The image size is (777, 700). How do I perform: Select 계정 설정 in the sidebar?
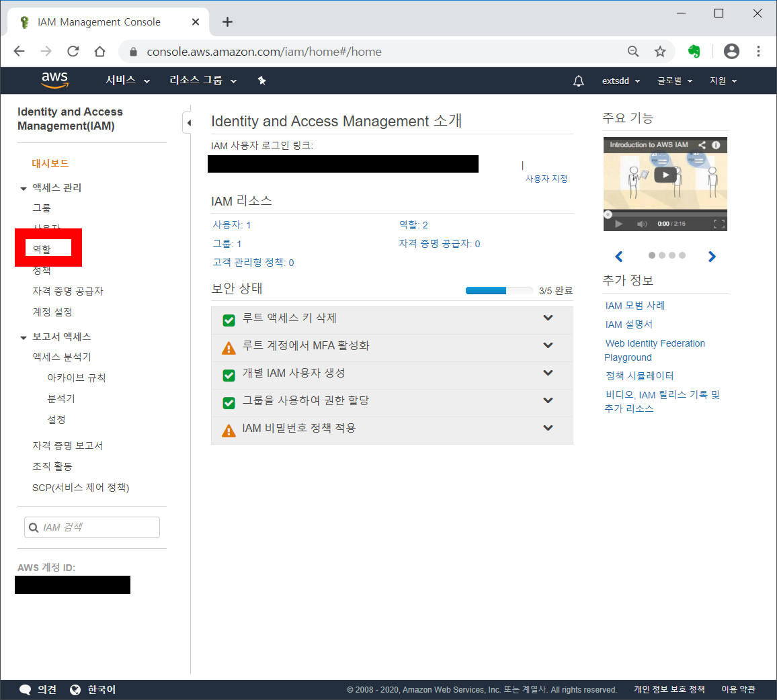(x=52, y=312)
